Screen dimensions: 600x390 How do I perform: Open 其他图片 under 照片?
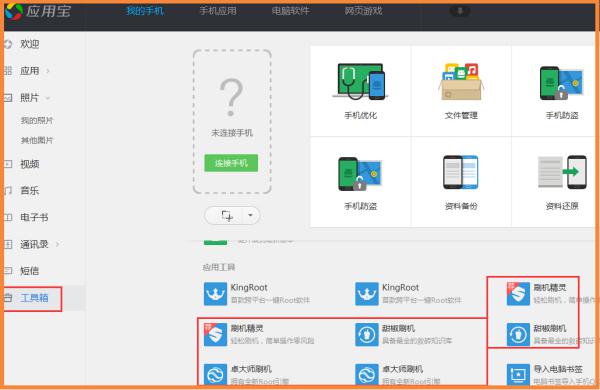(x=37, y=140)
